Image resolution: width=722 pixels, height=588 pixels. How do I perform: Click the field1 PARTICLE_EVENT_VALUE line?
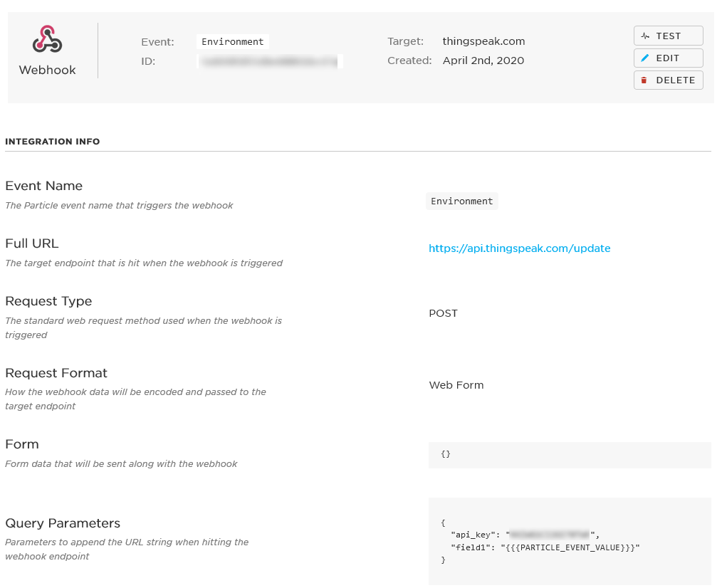pyautogui.click(x=545, y=547)
